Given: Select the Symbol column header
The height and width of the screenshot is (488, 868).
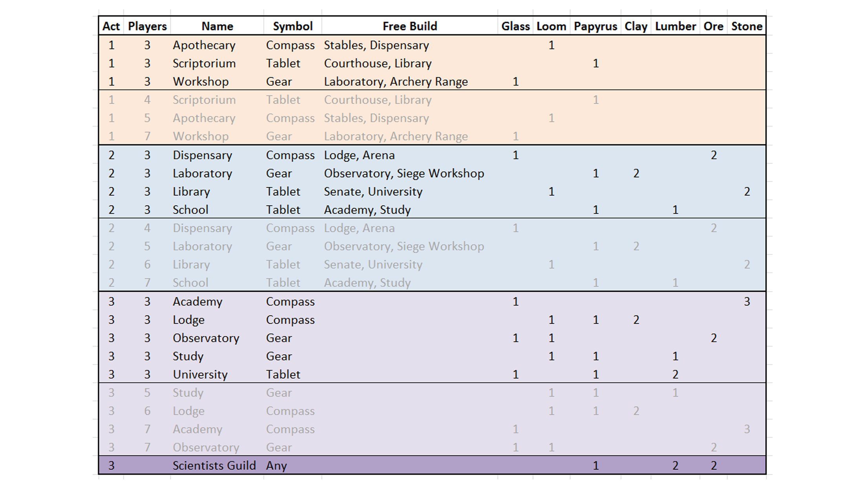Looking at the screenshot, I should [292, 26].
